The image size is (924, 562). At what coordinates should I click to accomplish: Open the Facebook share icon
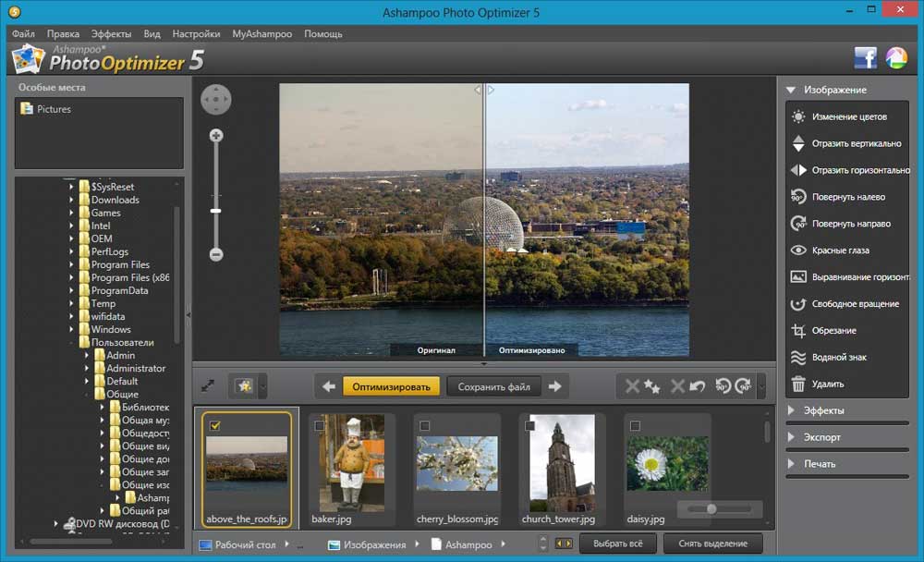click(865, 58)
